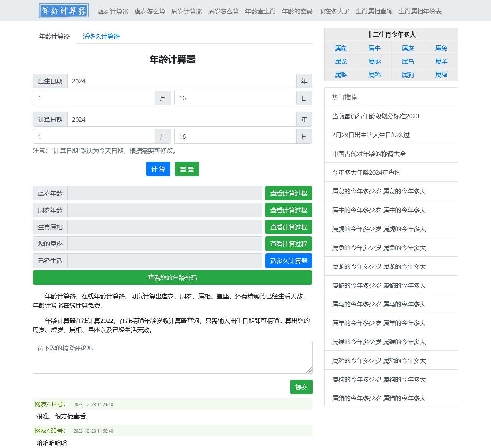Select 属龙 in the zodiac table
The height and width of the screenshot is (448, 491).
(x=341, y=62)
